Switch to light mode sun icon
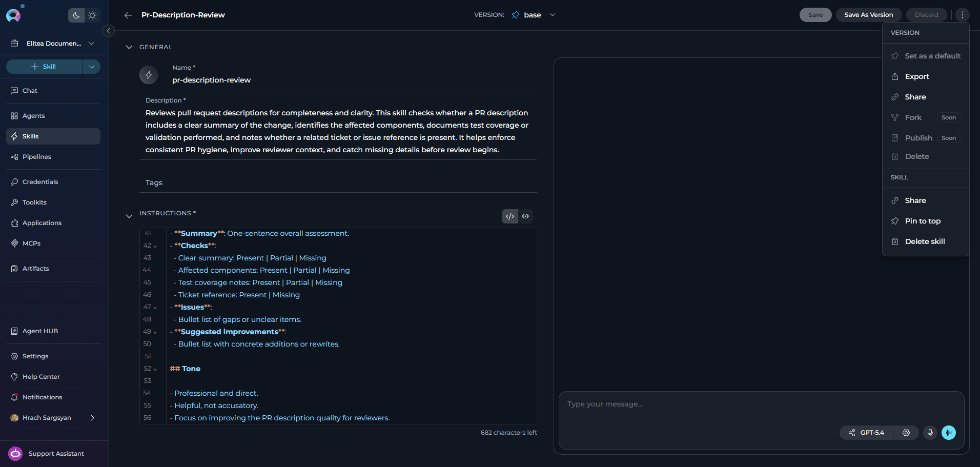 click(x=92, y=15)
